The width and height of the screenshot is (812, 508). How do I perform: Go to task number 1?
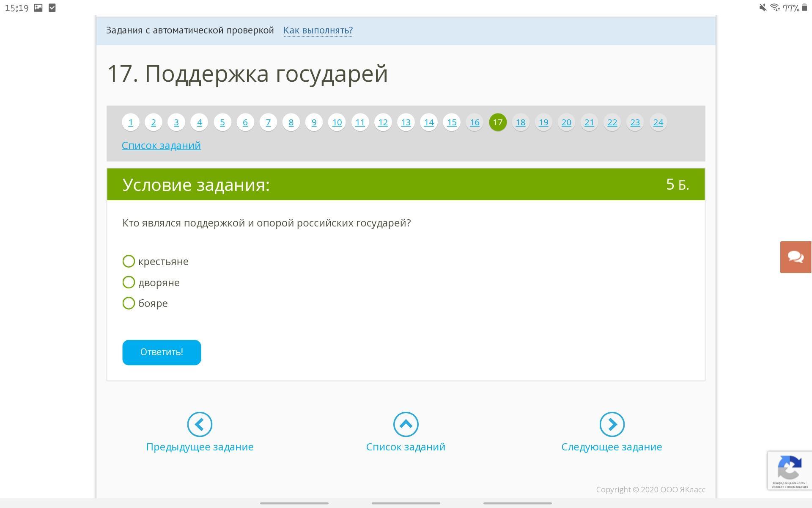[131, 122]
